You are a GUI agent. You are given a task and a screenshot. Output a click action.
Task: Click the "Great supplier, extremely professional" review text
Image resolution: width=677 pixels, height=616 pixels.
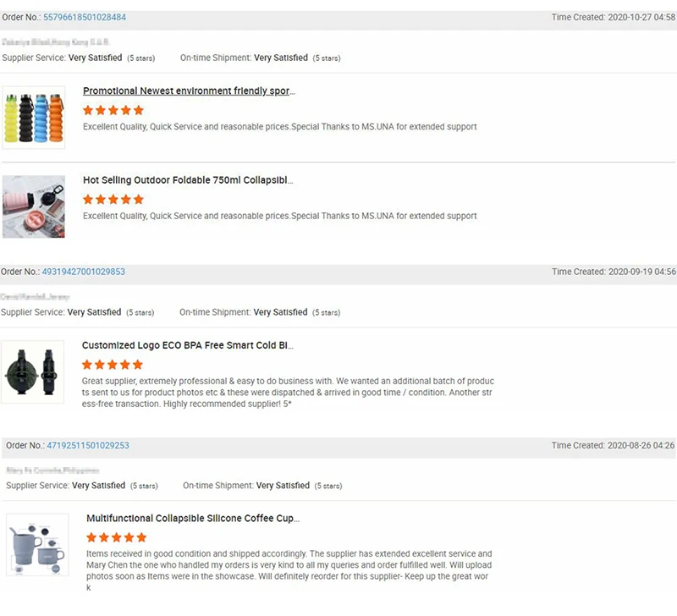click(288, 393)
